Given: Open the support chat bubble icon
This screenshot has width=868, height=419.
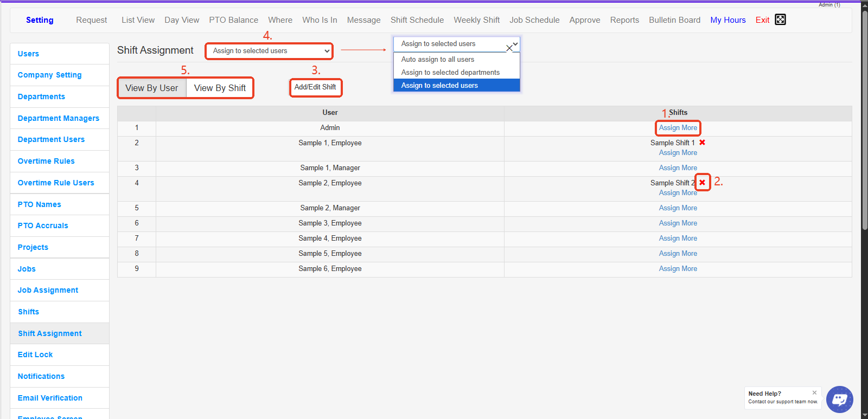Looking at the screenshot, I should (x=839, y=399).
